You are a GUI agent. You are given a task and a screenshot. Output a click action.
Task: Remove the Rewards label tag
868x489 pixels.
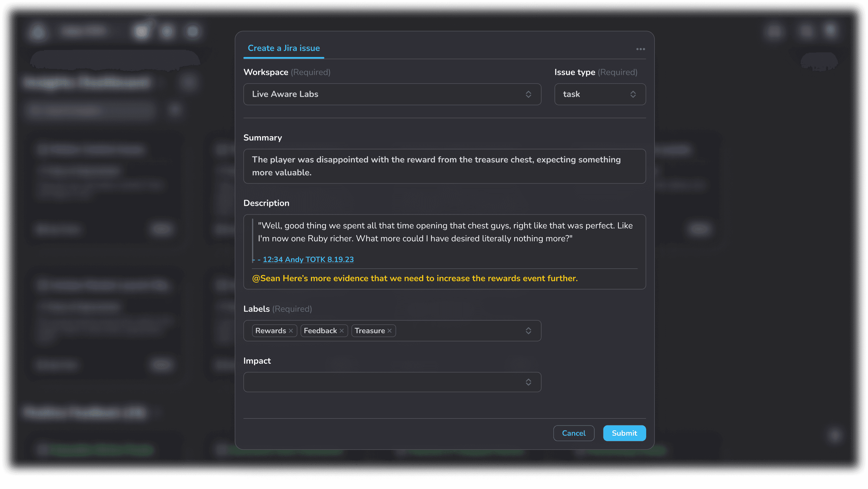(291, 331)
